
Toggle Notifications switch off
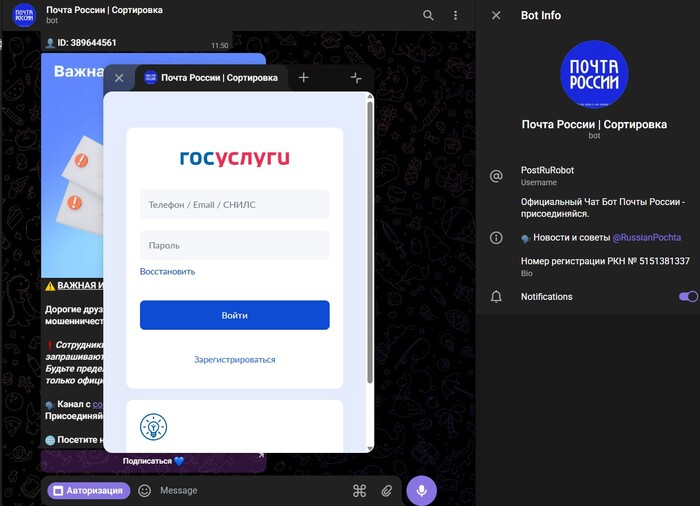(687, 297)
